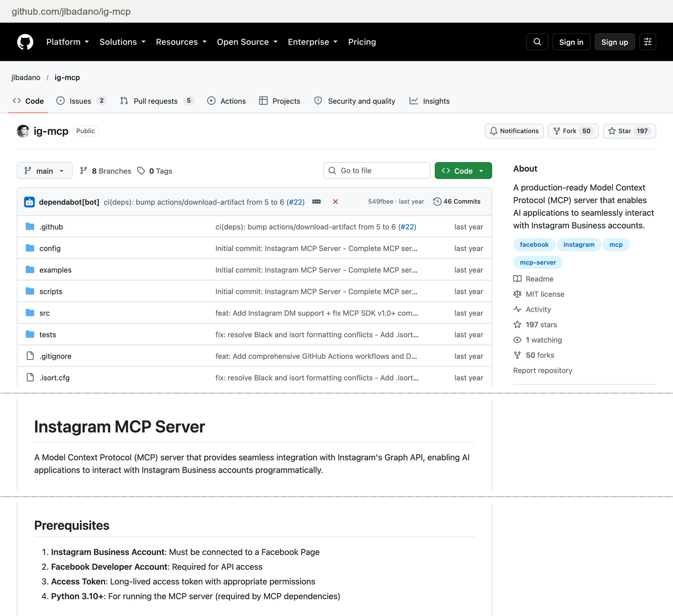673x616 pixels.
Task: Expand the Open Source menu
Action: pos(247,42)
